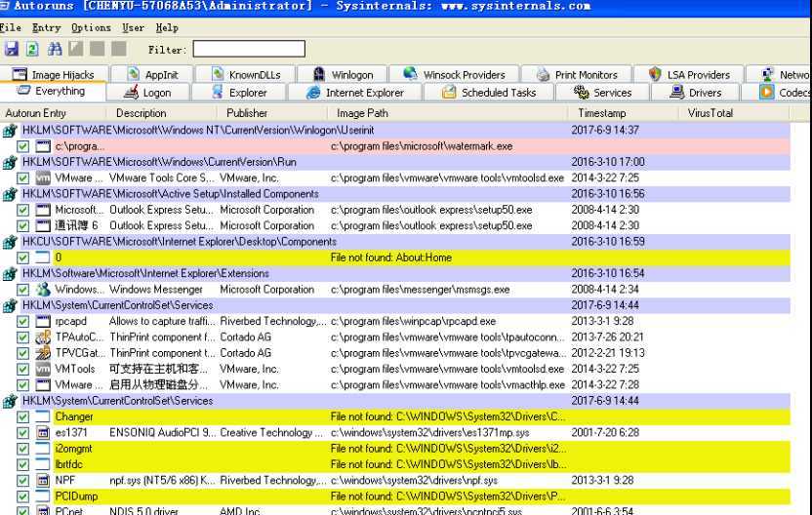
Task: Switch to the KnownDLLs tab
Action: 246,74
